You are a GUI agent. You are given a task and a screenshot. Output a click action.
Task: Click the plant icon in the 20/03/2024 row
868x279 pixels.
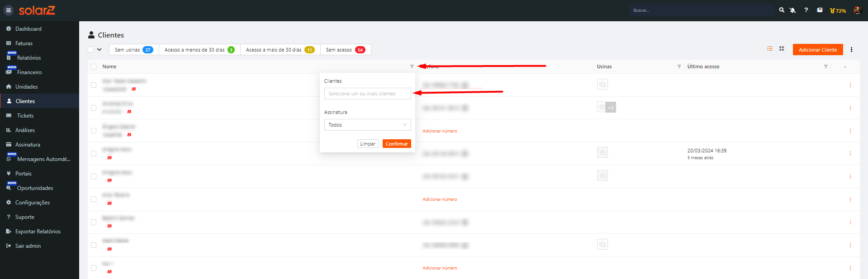click(602, 153)
